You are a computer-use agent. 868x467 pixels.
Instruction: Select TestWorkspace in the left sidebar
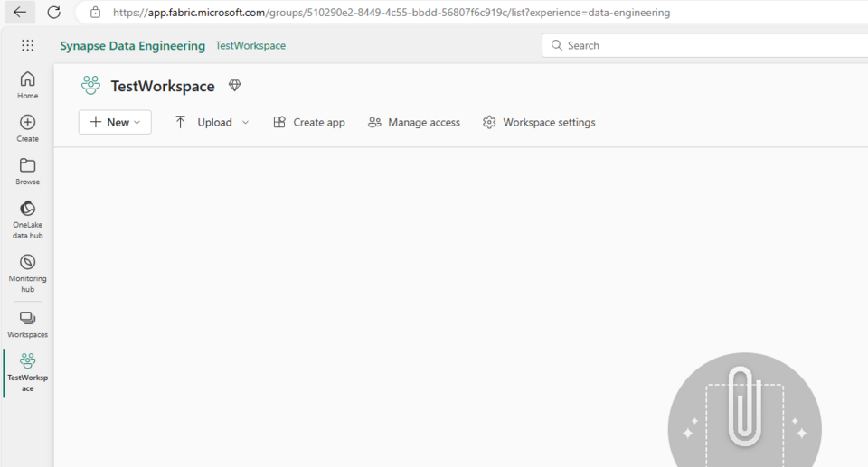(x=27, y=372)
